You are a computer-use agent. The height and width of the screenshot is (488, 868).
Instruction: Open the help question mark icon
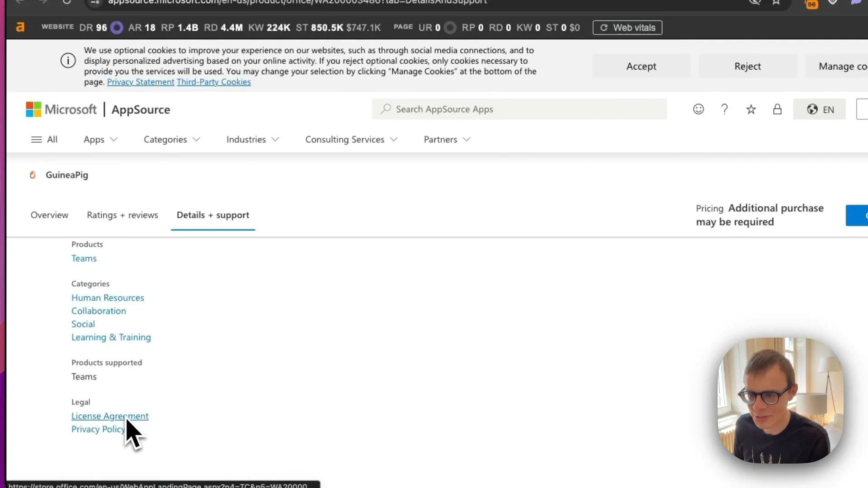pyautogui.click(x=724, y=109)
